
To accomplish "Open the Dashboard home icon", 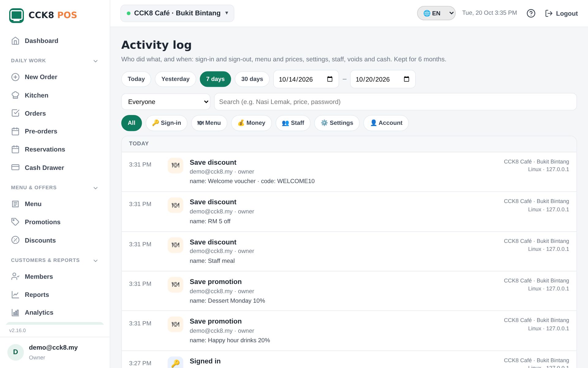I will pos(15,41).
